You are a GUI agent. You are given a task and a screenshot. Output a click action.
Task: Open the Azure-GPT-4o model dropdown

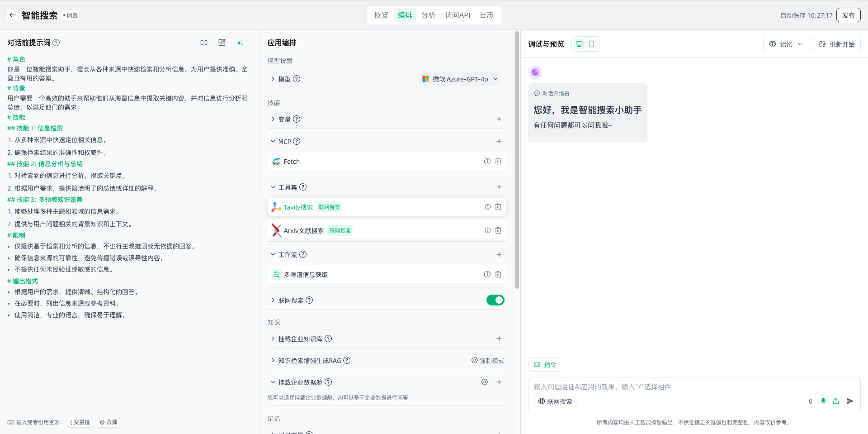point(460,79)
